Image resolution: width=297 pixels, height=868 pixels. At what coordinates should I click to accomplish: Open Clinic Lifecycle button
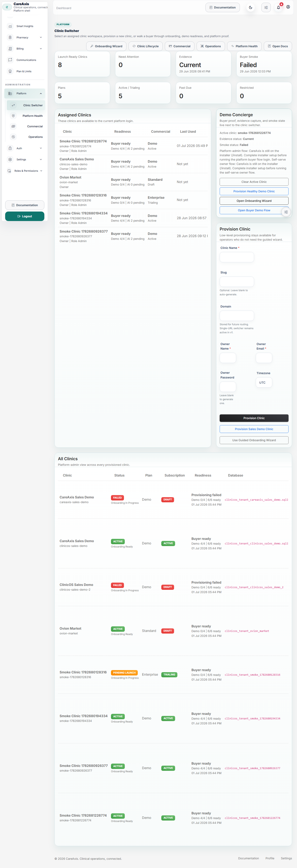coord(146,46)
